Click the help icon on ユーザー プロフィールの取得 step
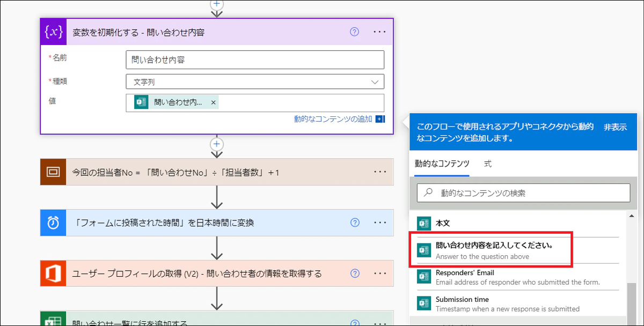Viewport: 644px width, 326px height. 354,273
